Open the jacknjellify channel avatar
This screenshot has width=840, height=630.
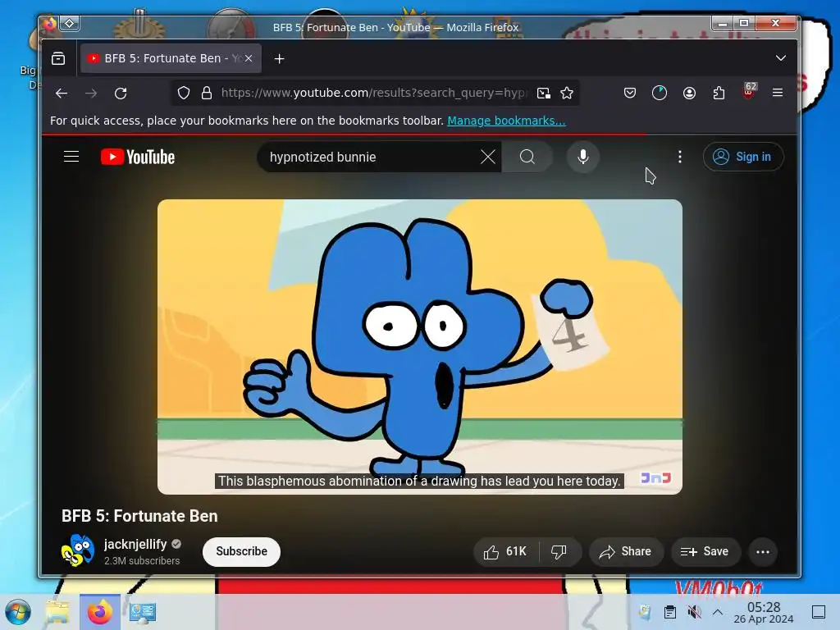point(78,550)
